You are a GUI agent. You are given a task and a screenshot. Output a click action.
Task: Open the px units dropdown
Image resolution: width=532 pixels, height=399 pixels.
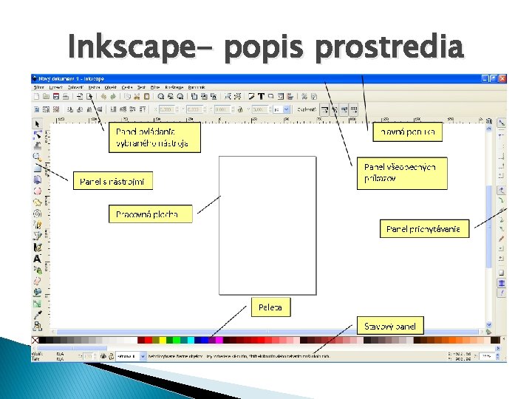pos(286,109)
